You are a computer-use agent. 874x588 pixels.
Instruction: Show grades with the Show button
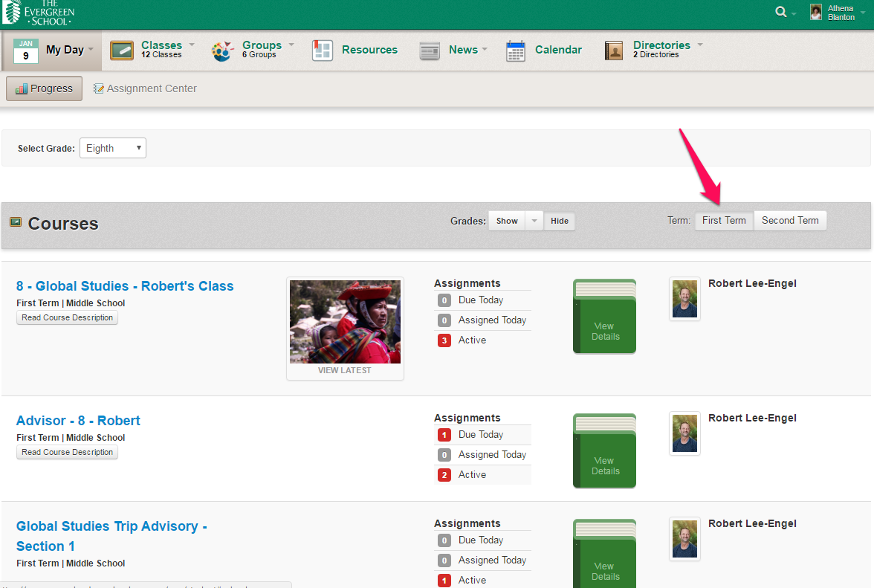click(507, 221)
